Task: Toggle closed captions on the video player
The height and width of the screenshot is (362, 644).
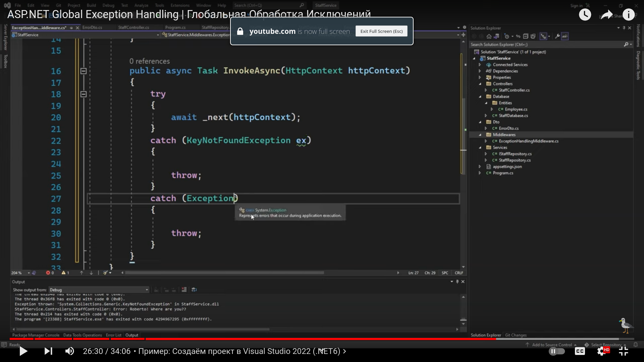Action: pos(580,351)
